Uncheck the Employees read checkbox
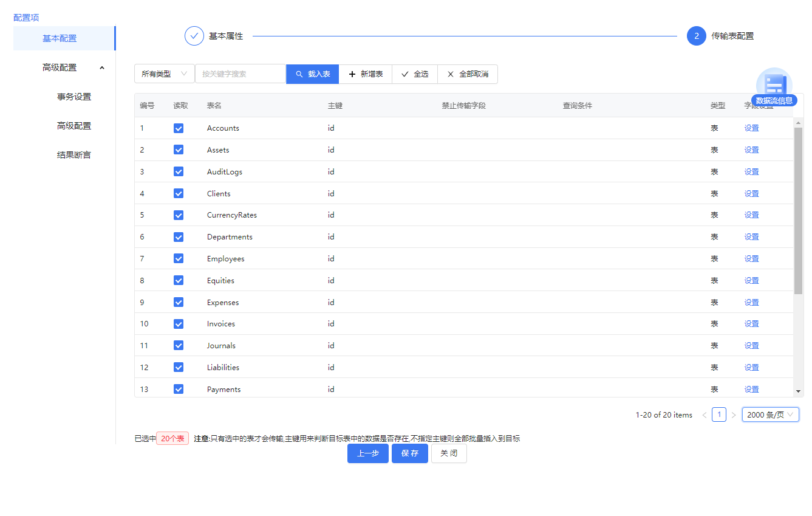Image resolution: width=812 pixels, height=516 pixels. point(179,258)
